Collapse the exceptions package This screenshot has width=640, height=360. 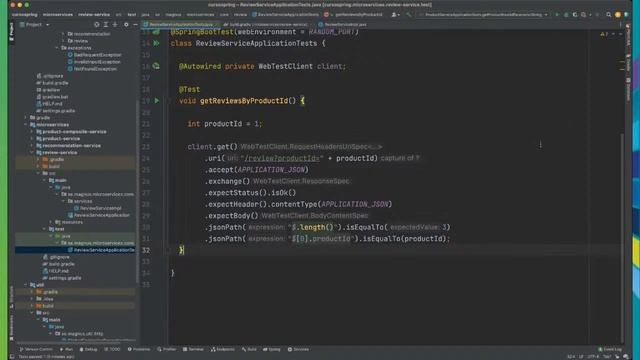pos(57,48)
